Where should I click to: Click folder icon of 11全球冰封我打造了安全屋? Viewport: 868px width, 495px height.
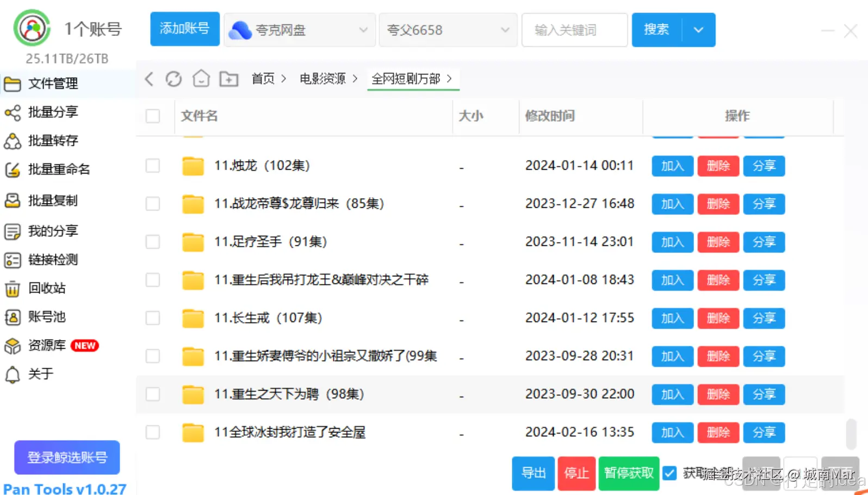click(193, 432)
